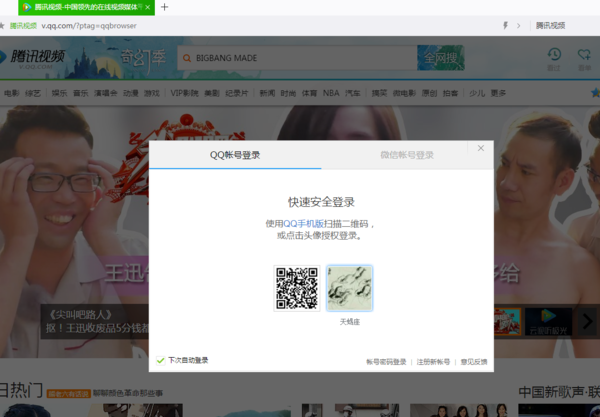Click the orange-bordered carousel thumbnail
The height and width of the screenshot is (417, 600).
(507, 322)
